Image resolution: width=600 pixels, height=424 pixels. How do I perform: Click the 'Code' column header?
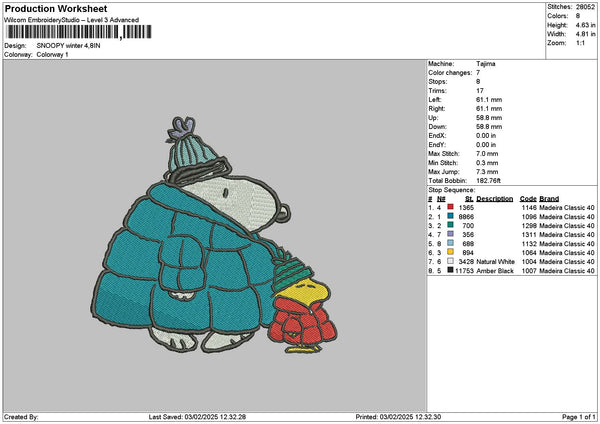point(528,199)
